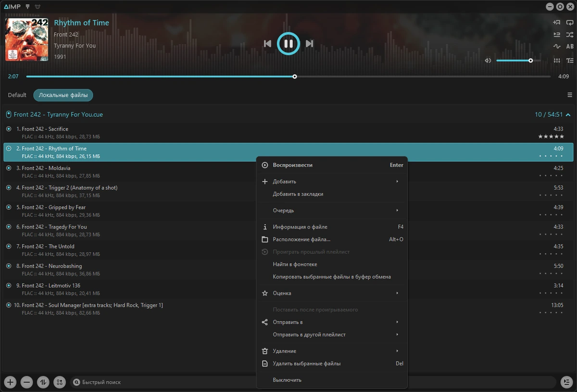Expand the Удаление submenu
This screenshot has width=577, height=392.
(332, 351)
